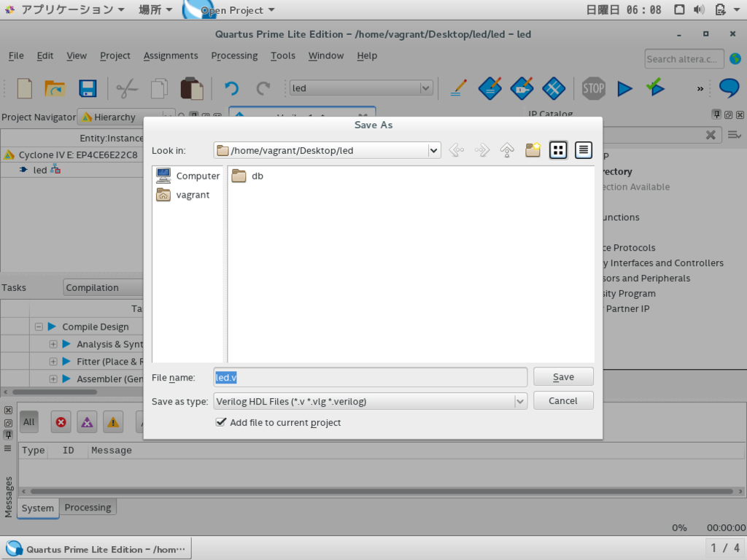Select led entity in Project Navigator
The width and height of the screenshot is (747, 560).
tap(40, 170)
